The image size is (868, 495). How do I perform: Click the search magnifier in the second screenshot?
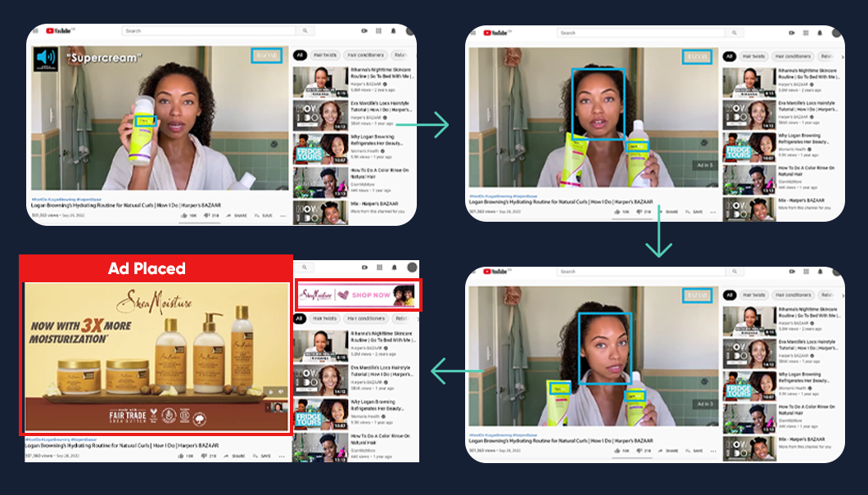(734, 34)
